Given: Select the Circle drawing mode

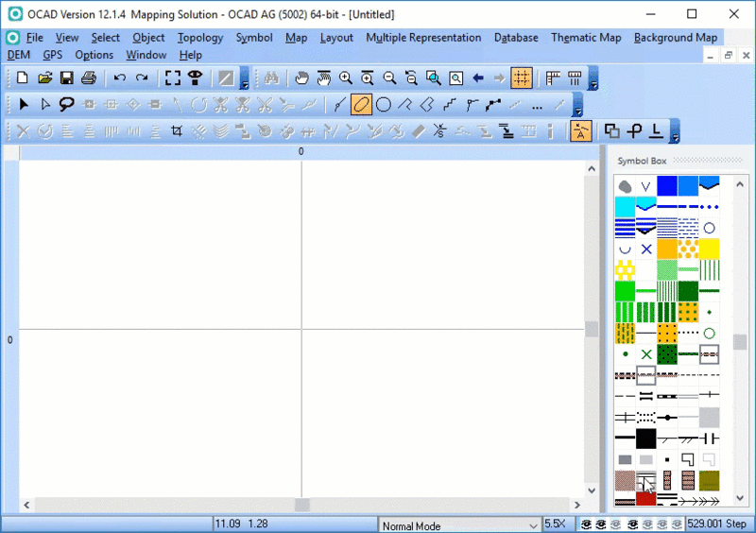Looking at the screenshot, I should tap(384, 104).
